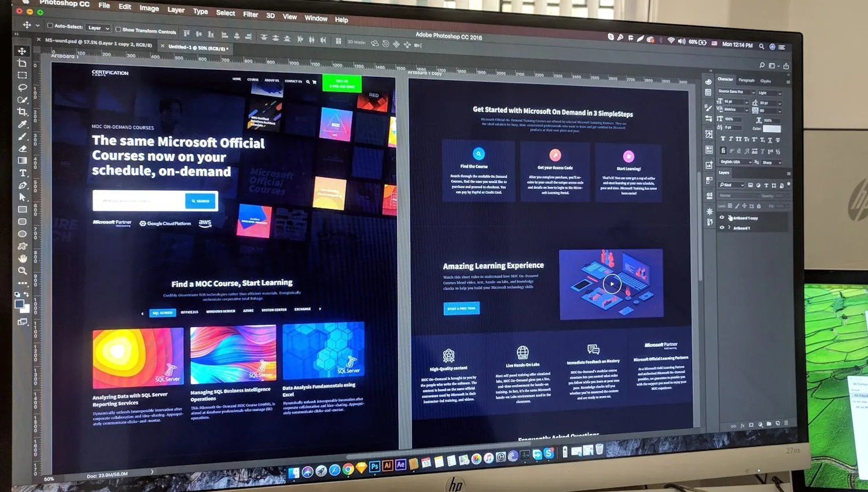868x492 pixels.
Task: Apply standard ligatures (fi) in the Character panel
Action: tap(723, 150)
